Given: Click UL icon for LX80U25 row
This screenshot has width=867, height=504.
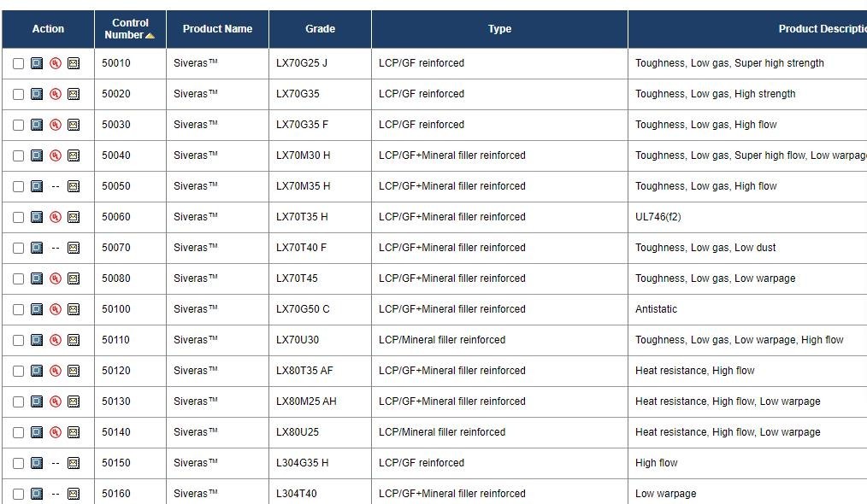Looking at the screenshot, I should (56, 432).
